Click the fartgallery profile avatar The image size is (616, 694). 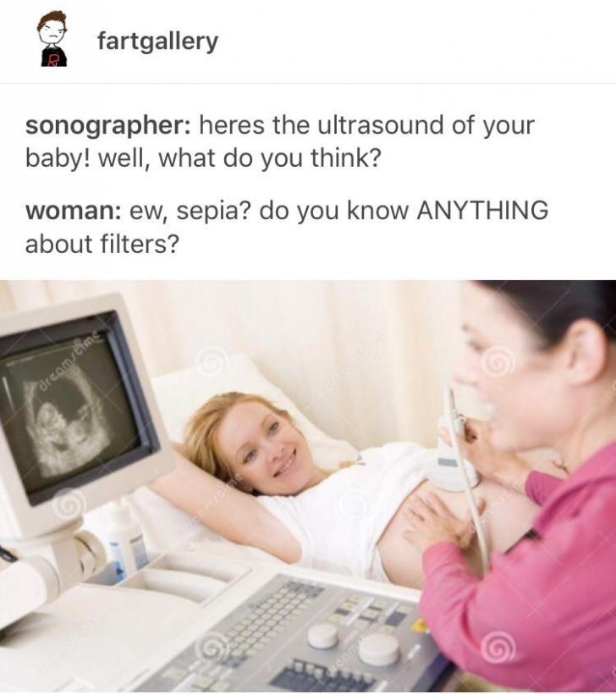click(53, 39)
